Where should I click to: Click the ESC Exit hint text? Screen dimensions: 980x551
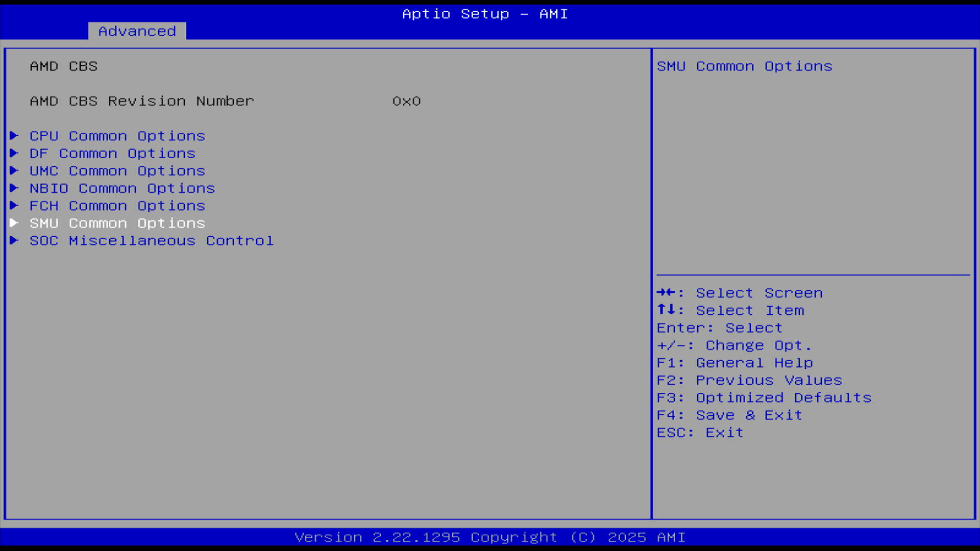[x=700, y=433]
